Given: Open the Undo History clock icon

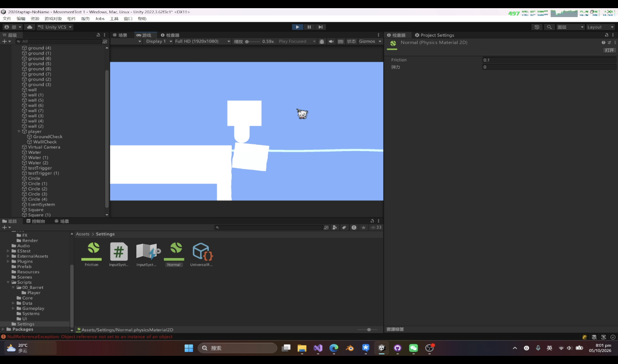Looking at the screenshot, I should click(537, 27).
